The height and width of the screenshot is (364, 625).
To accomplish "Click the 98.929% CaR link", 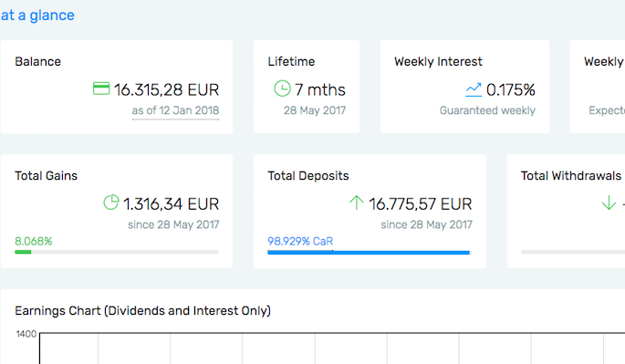I will (300, 241).
